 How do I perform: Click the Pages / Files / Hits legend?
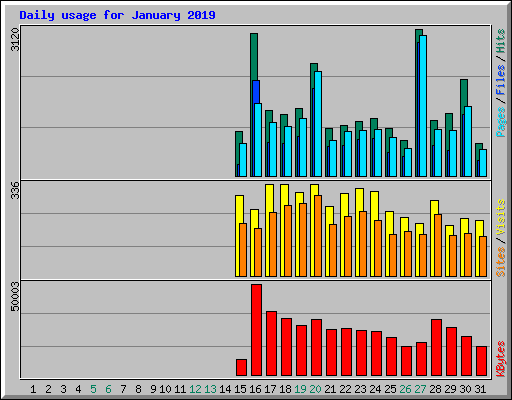501,83
